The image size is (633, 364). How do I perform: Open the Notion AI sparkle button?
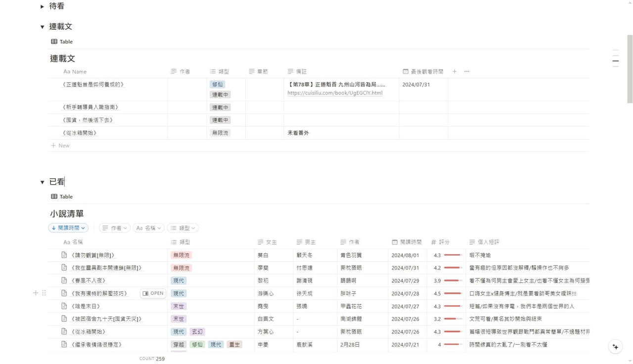615,347
